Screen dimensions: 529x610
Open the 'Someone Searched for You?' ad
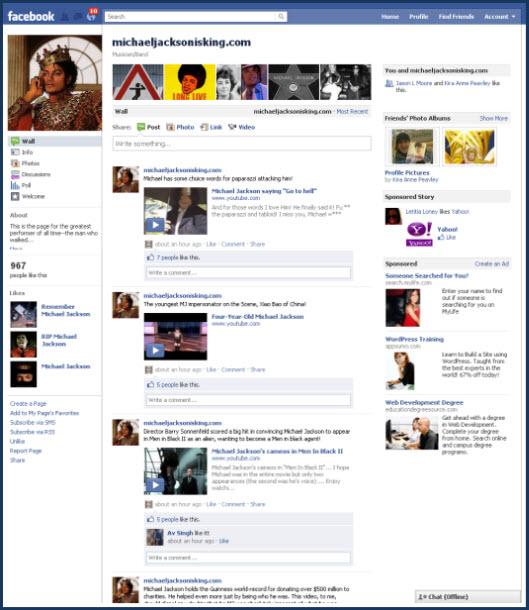tap(427, 275)
